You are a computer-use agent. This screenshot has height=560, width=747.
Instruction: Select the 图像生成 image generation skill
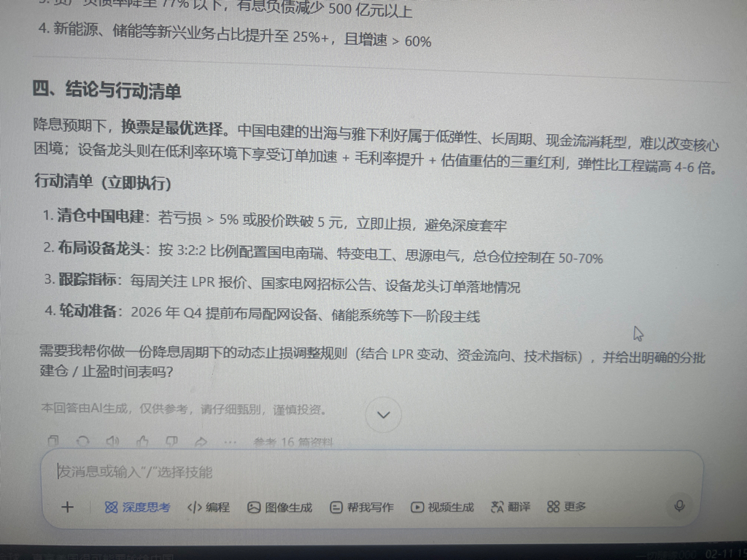[x=280, y=507]
